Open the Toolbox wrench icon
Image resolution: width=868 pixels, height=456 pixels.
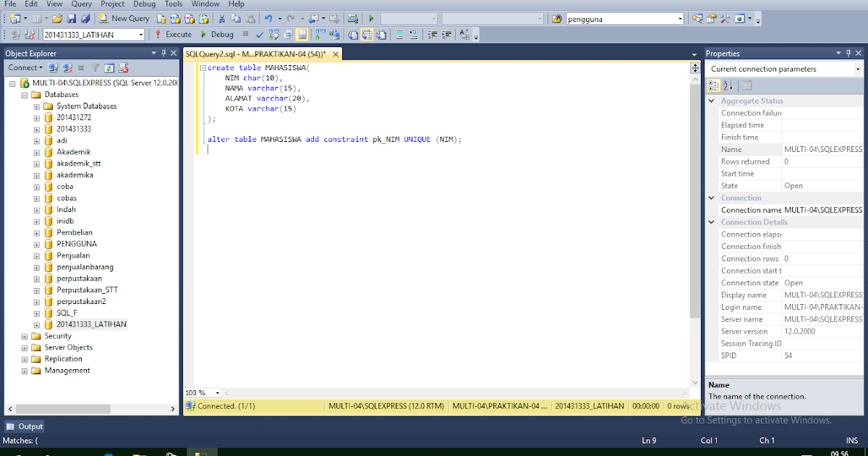[726, 18]
